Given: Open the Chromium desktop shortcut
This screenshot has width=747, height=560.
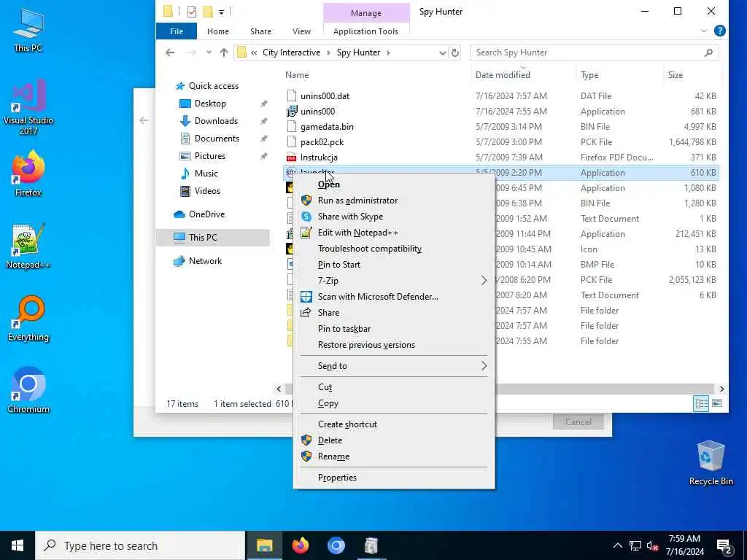Looking at the screenshot, I should (x=28, y=391).
